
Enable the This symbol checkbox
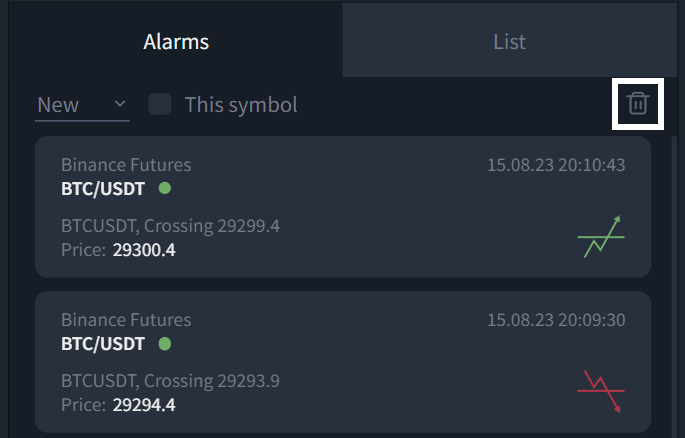159,104
